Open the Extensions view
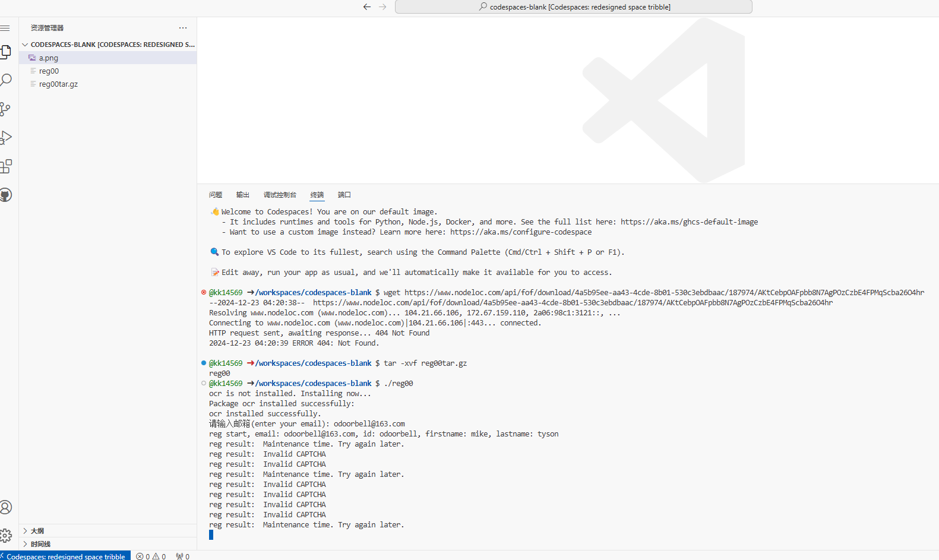The image size is (939, 560). [5, 166]
